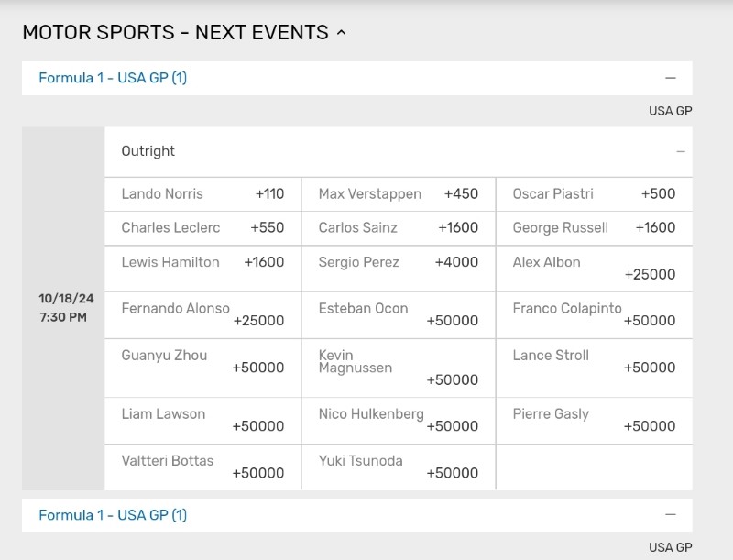Select Fernando Alonso +25000
The image size is (733, 560).
pos(202,315)
